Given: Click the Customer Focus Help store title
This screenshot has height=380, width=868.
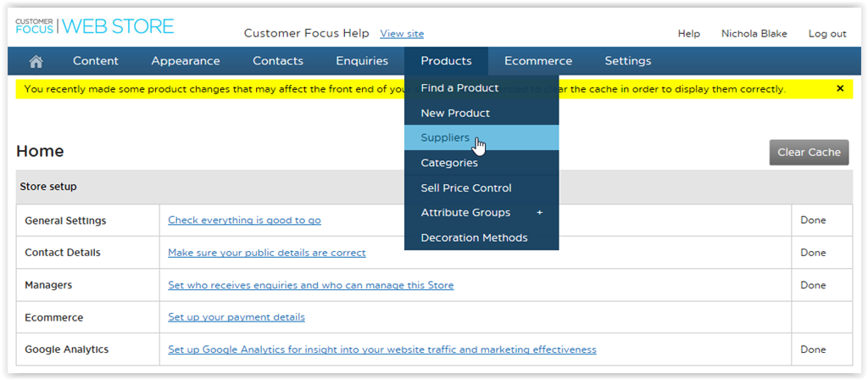Looking at the screenshot, I should coord(307,33).
